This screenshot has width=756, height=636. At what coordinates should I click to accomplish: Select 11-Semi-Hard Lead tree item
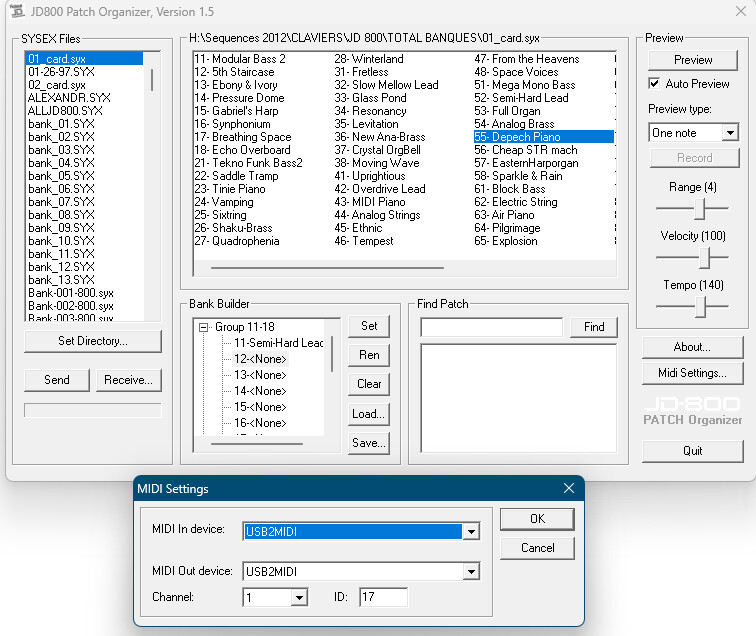[x=278, y=343]
